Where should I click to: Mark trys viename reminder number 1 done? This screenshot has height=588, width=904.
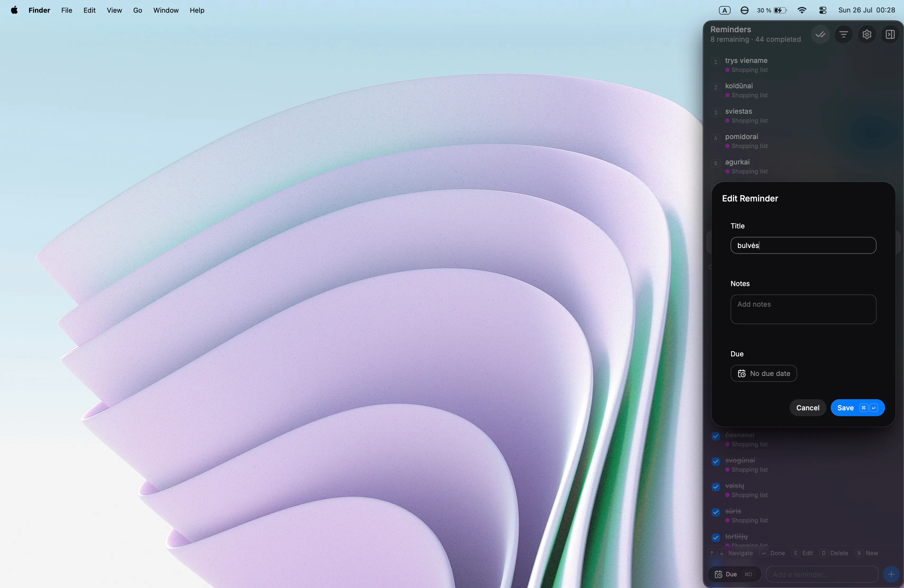point(715,62)
